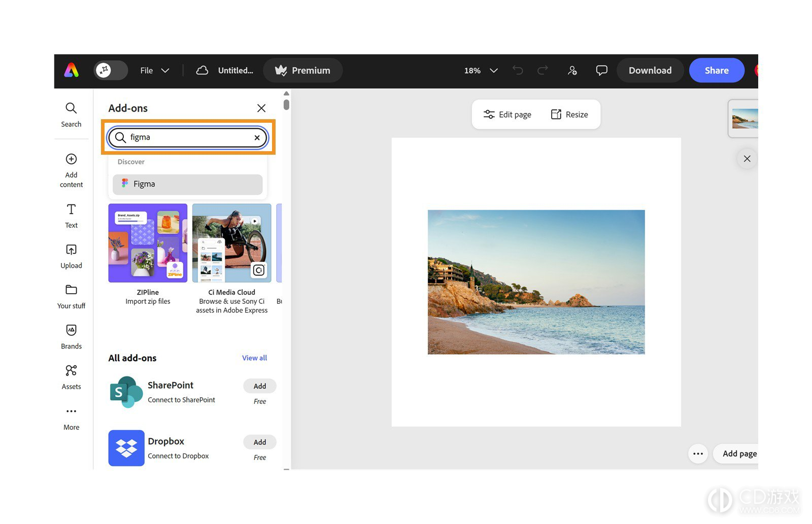Viewport: 812px width, 524px height.
Task: Click the blue Share button
Action: pos(717,71)
